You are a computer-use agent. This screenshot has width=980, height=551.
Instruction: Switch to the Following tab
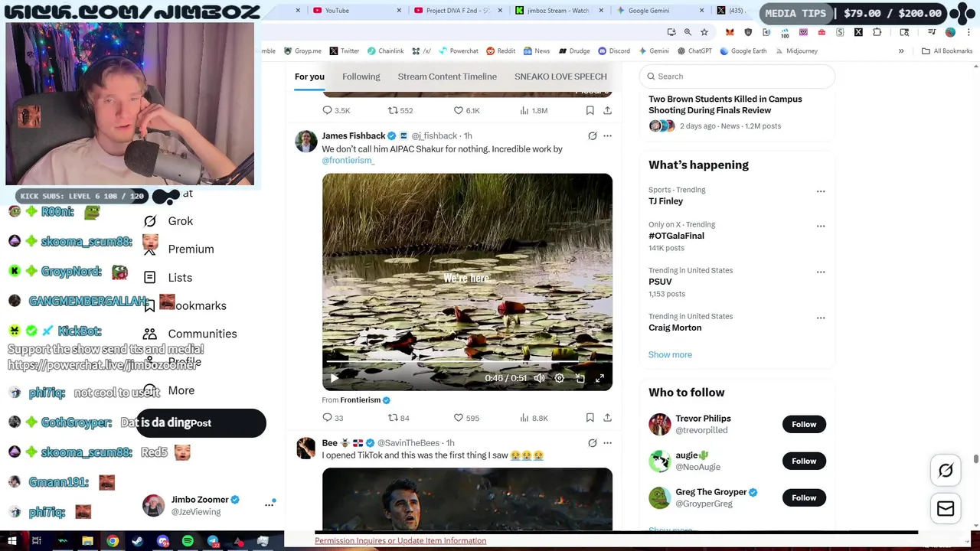point(361,77)
